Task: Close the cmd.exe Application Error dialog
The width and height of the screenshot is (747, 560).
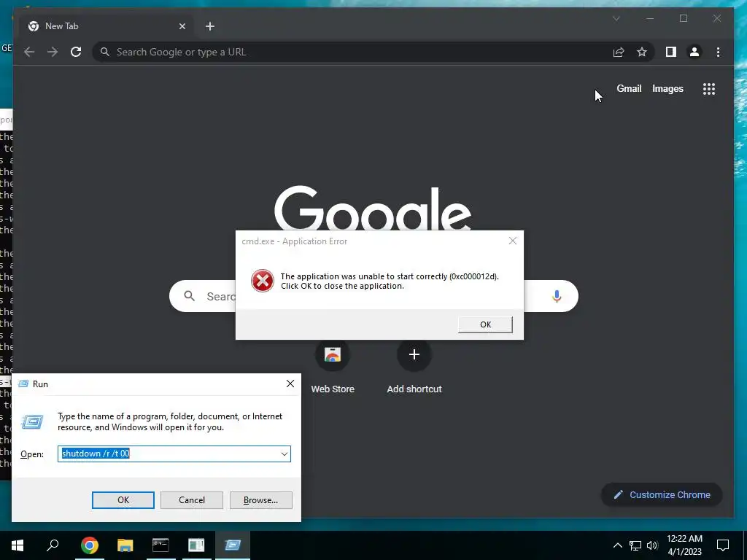Action: point(513,241)
